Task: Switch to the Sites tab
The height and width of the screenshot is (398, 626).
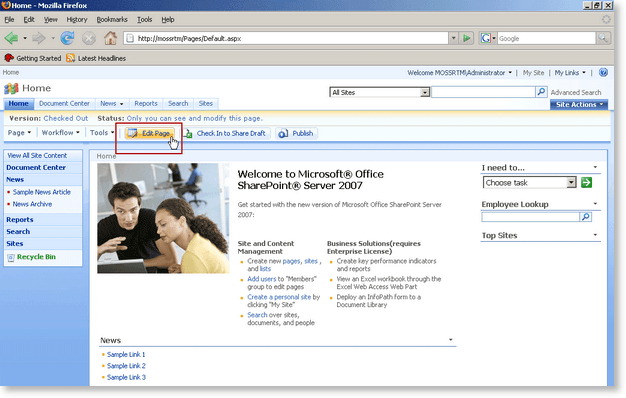Action: [206, 104]
